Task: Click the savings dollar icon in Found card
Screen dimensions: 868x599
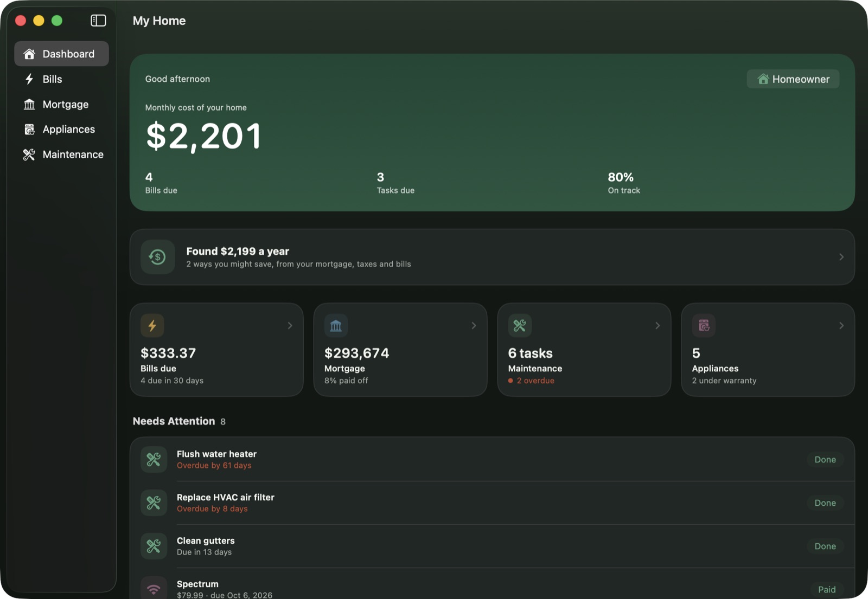Action: (157, 257)
